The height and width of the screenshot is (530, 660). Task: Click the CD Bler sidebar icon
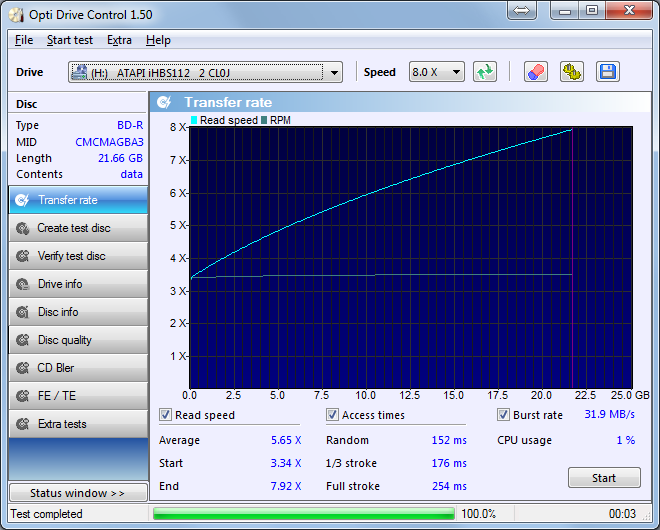22,368
